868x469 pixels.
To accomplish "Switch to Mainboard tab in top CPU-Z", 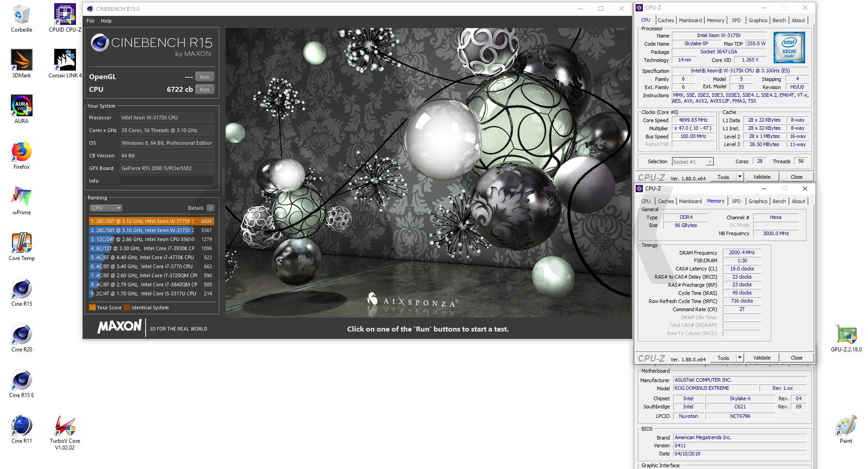I will pos(690,20).
